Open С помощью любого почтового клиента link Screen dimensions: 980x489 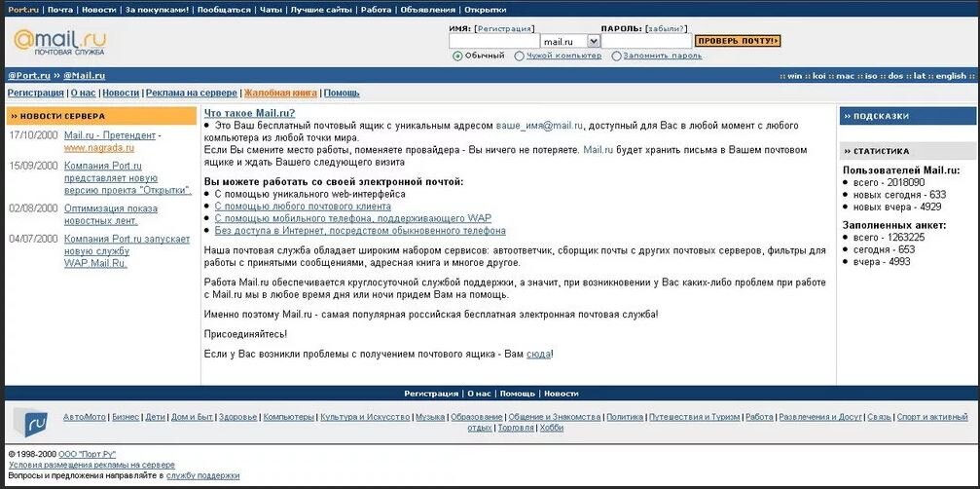303,207
